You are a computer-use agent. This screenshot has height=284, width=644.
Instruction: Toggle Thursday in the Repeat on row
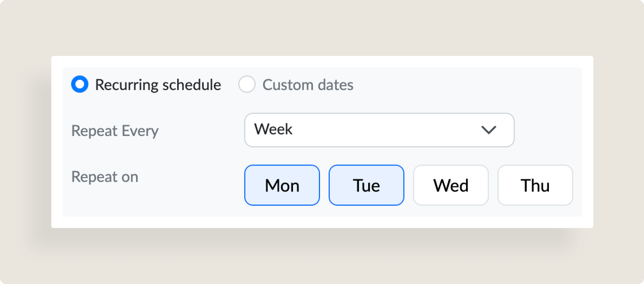(x=535, y=185)
